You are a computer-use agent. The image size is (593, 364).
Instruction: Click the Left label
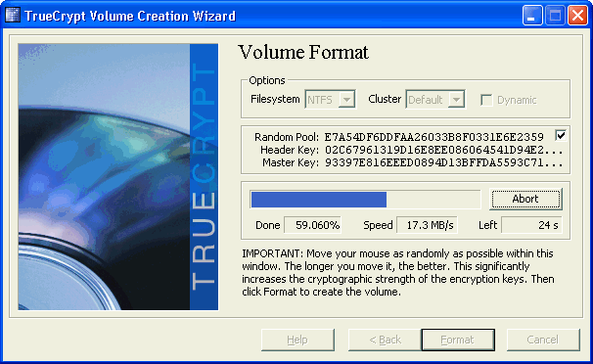coord(488,225)
